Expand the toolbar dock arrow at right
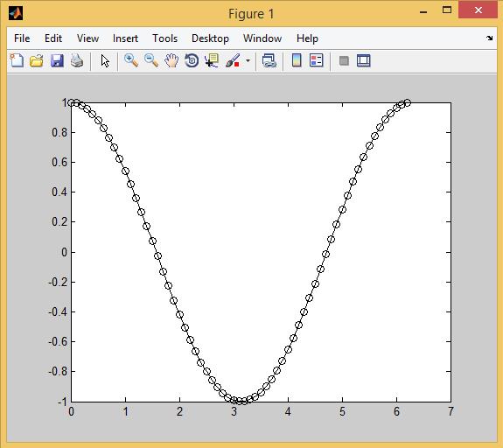This screenshot has width=503, height=448. (x=489, y=38)
